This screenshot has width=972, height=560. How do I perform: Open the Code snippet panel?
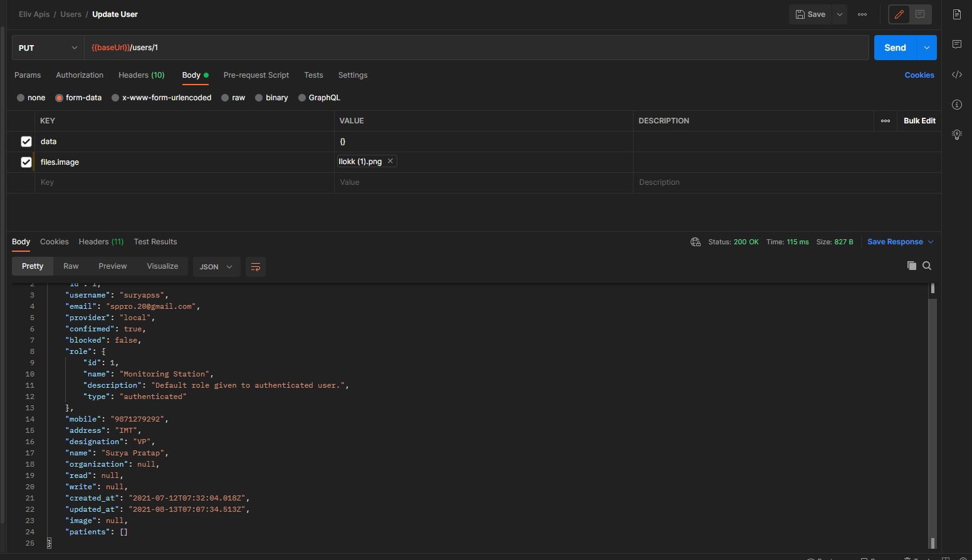(957, 74)
